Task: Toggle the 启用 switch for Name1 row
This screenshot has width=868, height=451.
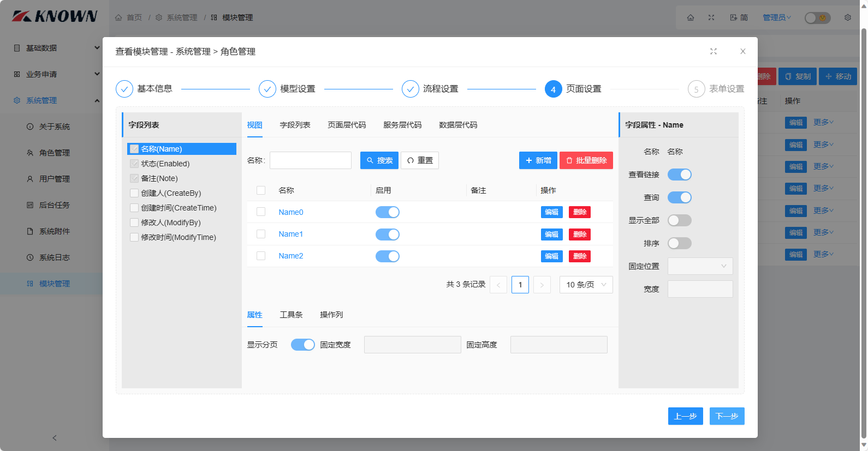Action: click(x=387, y=234)
